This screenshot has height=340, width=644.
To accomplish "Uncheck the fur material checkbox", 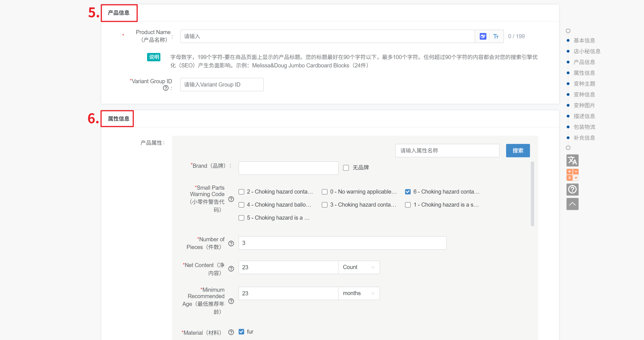I will click(241, 332).
